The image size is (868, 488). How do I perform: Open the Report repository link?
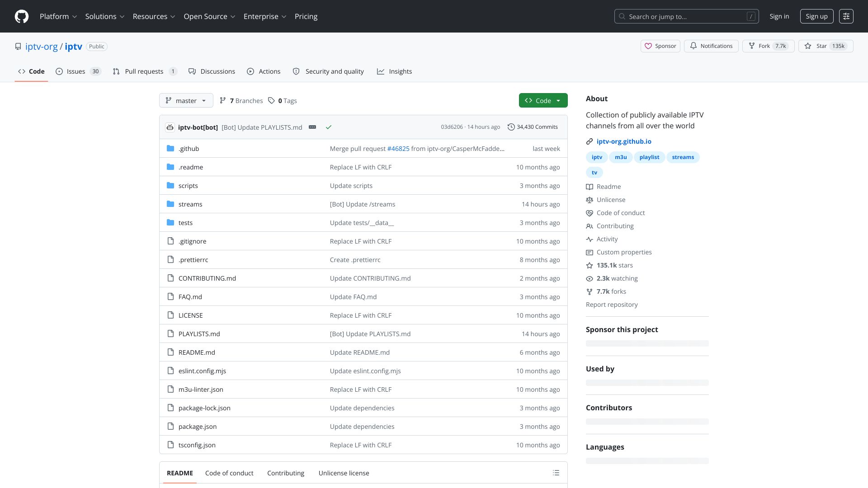(x=612, y=305)
